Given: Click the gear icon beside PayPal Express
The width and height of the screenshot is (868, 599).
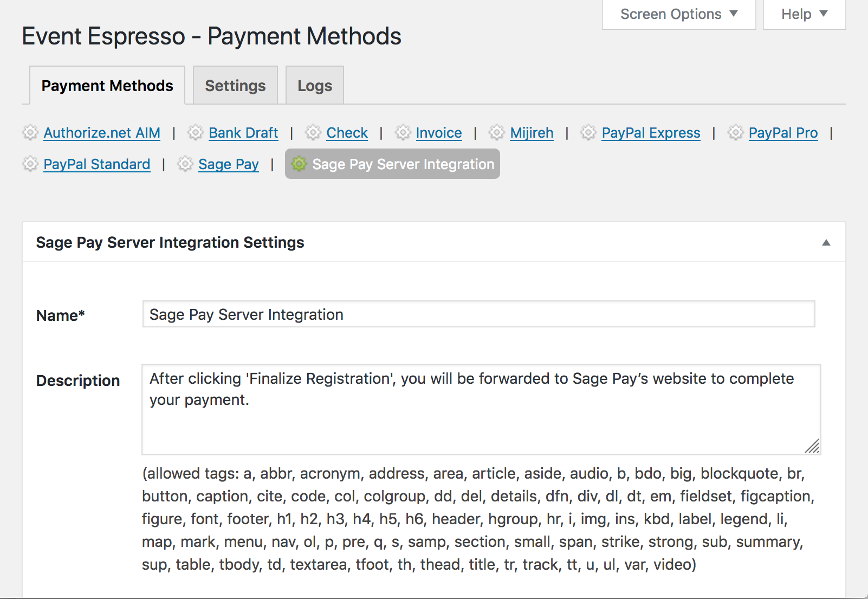Looking at the screenshot, I should coord(588,132).
